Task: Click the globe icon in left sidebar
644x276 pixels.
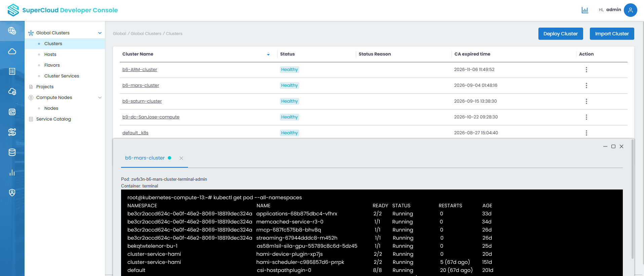Action: [x=12, y=31]
